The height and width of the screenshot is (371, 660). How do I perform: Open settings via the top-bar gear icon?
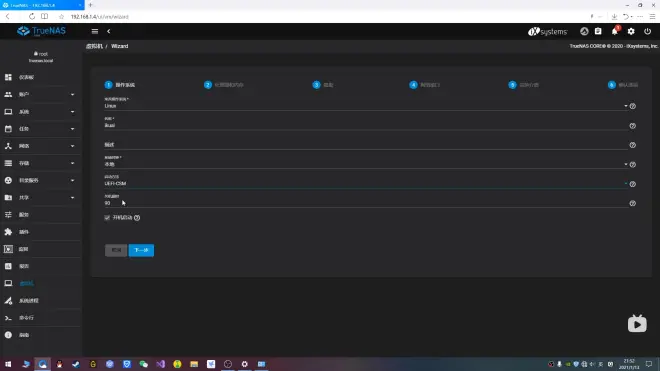pyautogui.click(x=631, y=31)
